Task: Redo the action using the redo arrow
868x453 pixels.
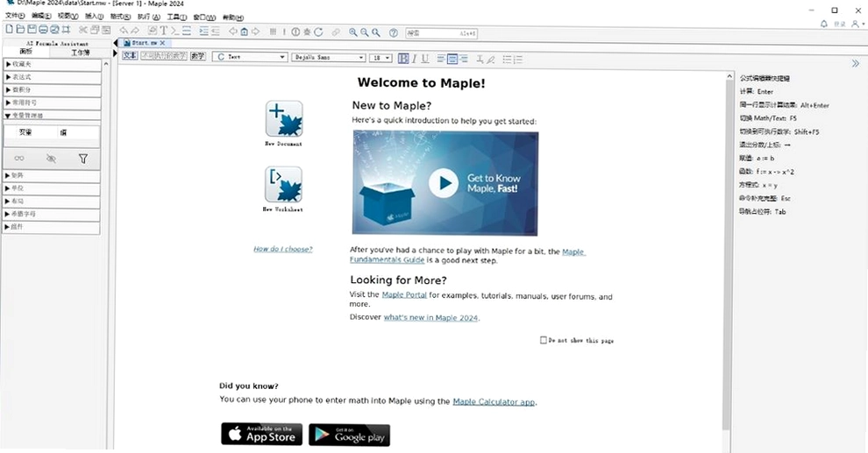Action: pyautogui.click(x=134, y=31)
